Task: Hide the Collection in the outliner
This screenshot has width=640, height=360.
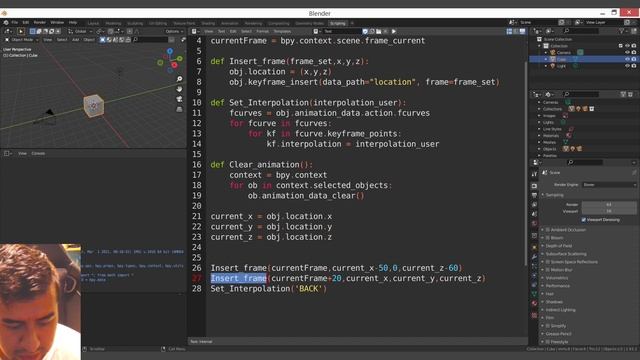Action: pyautogui.click(x=627, y=46)
